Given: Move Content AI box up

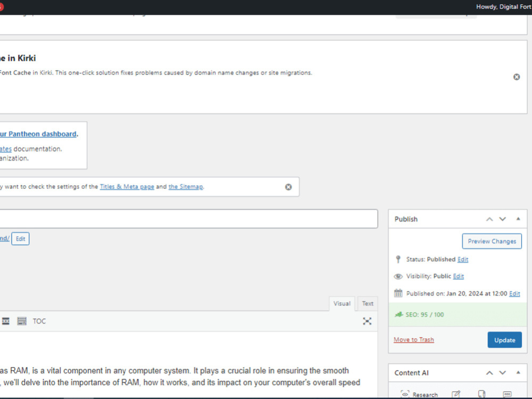Looking at the screenshot, I should tap(489, 372).
